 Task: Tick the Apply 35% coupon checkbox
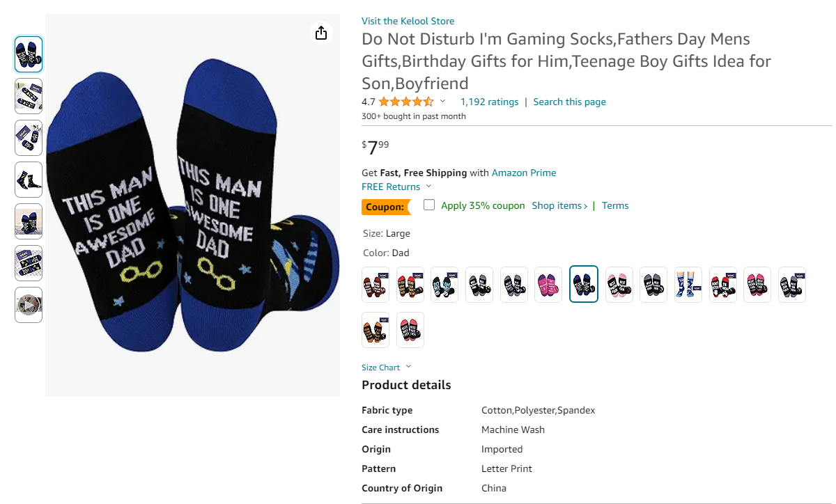click(429, 205)
